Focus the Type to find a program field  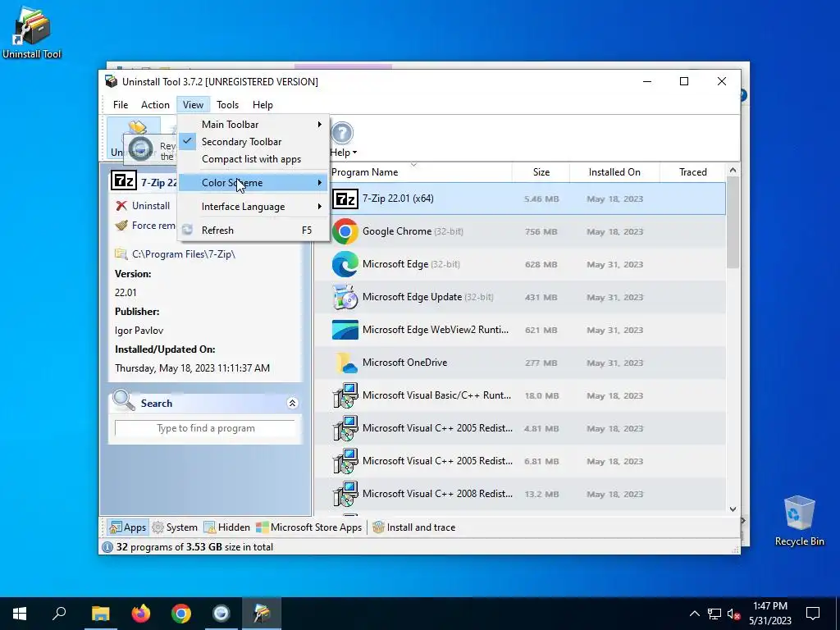point(205,428)
